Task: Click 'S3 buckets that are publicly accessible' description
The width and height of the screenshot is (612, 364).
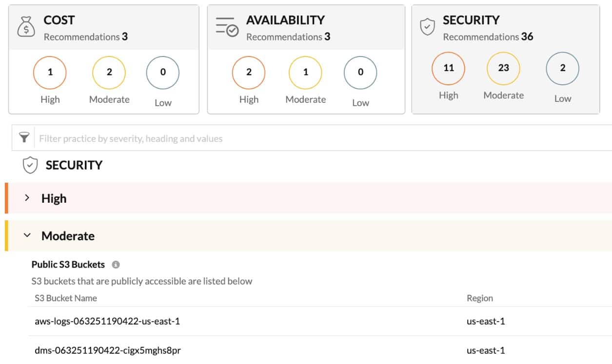Action: [x=142, y=281]
